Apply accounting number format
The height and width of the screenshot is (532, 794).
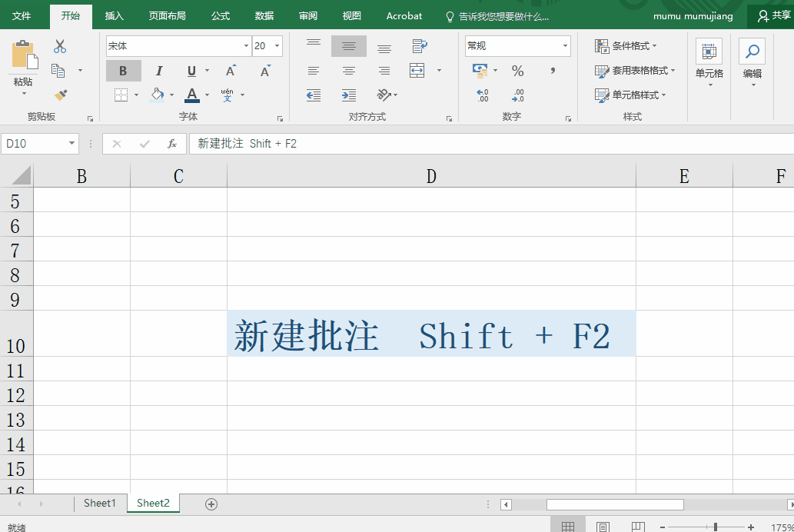pos(480,71)
